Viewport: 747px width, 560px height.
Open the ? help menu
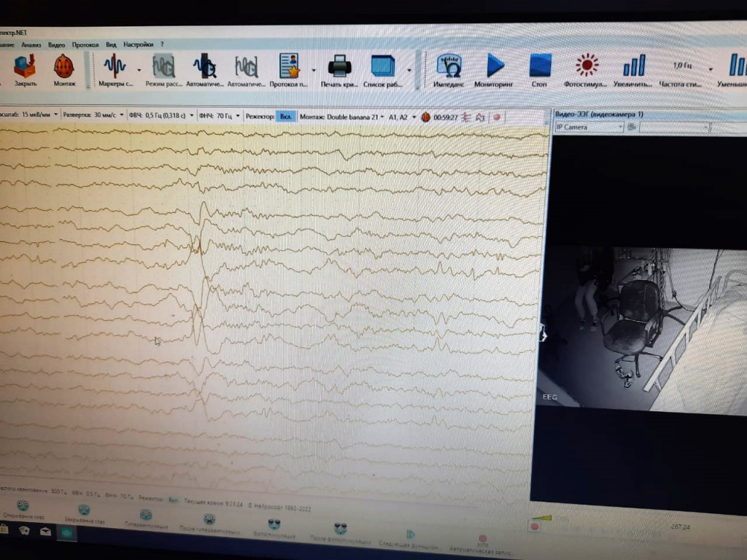tap(162, 44)
